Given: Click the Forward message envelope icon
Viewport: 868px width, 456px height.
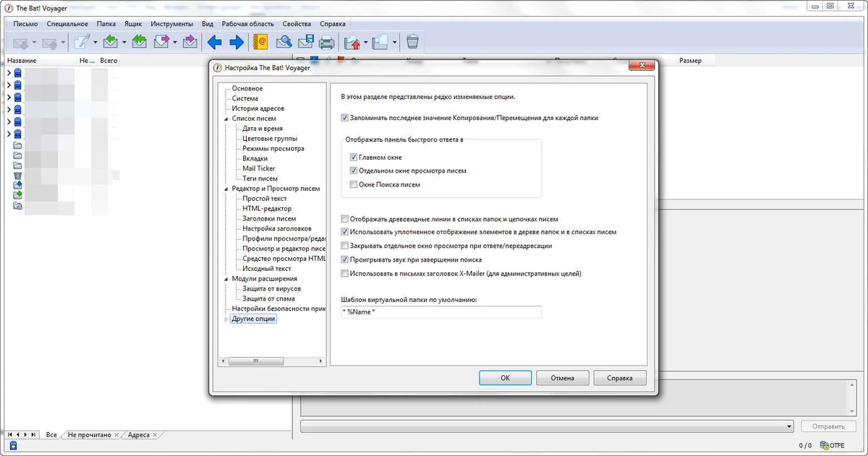Looking at the screenshot, I should [x=161, y=42].
